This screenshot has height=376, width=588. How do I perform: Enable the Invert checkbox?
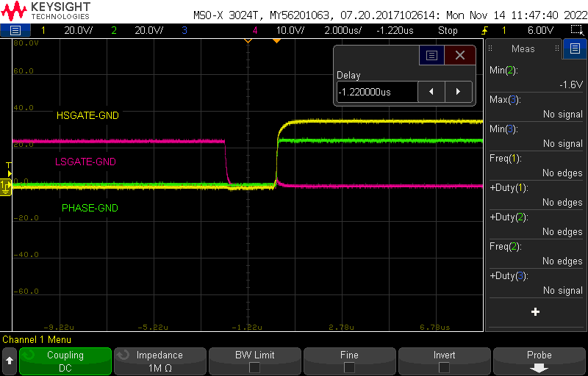click(x=444, y=367)
